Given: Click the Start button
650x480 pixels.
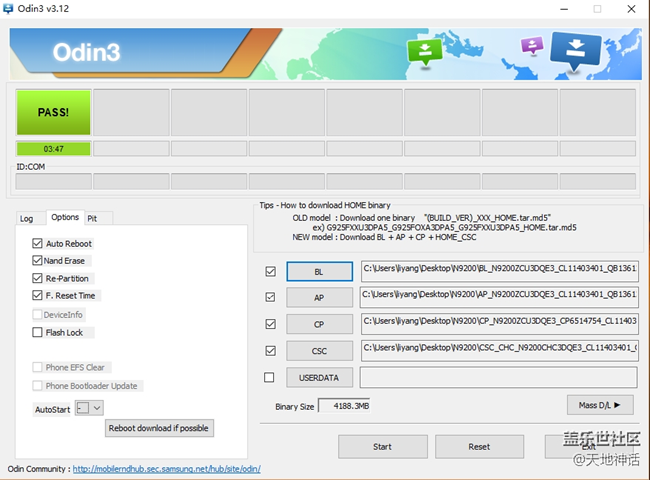Looking at the screenshot, I should pos(383,446).
